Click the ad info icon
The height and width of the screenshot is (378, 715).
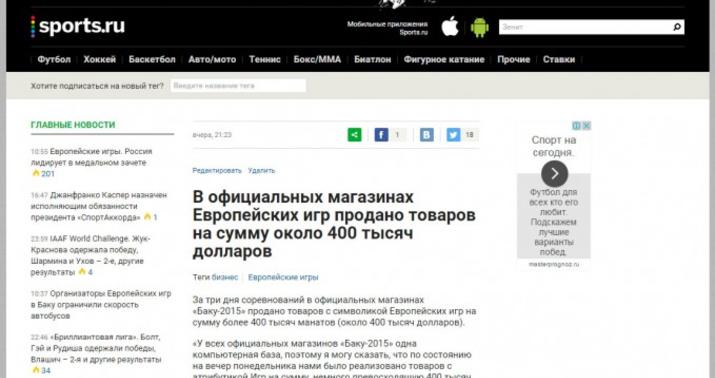point(576,125)
